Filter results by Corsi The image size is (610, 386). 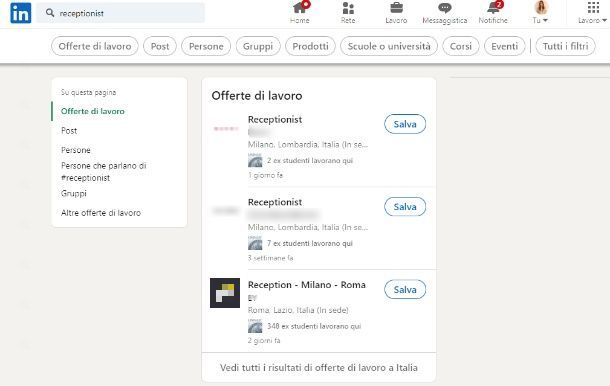(461, 46)
